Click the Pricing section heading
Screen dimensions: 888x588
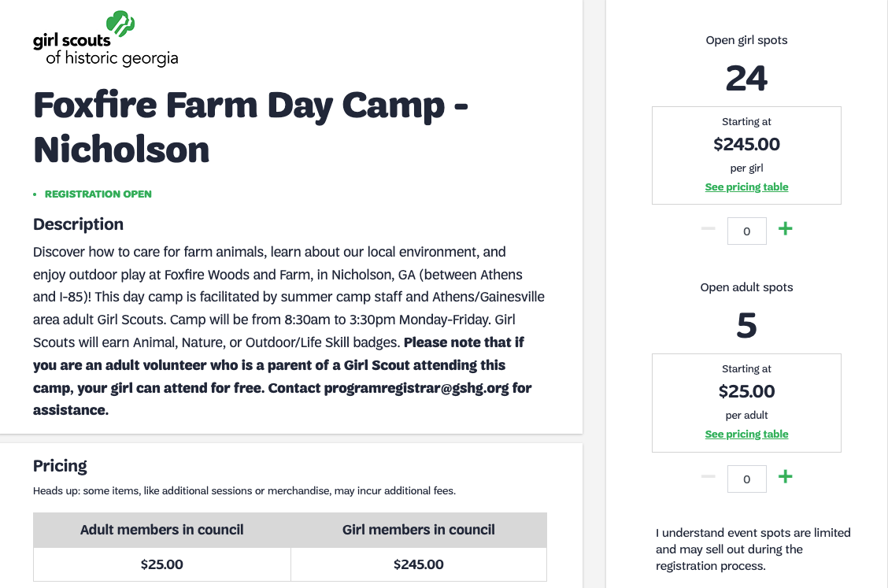point(60,466)
